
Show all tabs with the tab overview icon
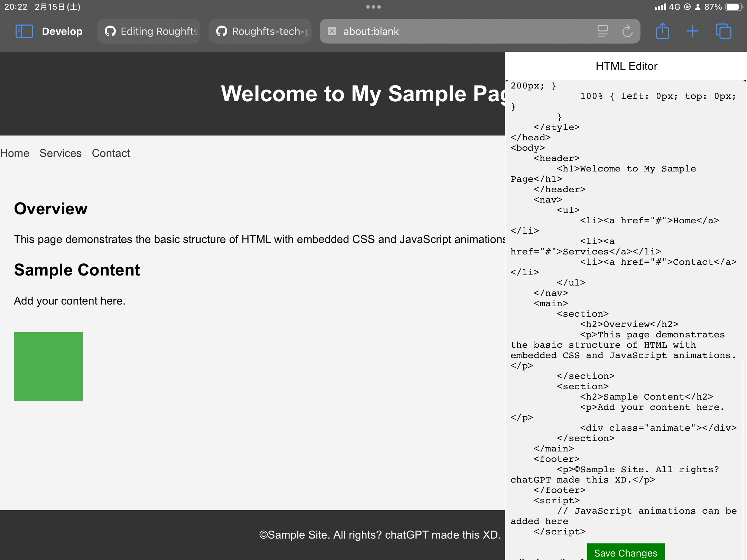coord(723,31)
